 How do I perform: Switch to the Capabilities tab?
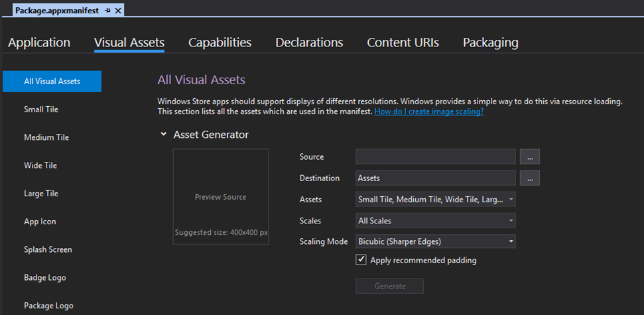(220, 42)
